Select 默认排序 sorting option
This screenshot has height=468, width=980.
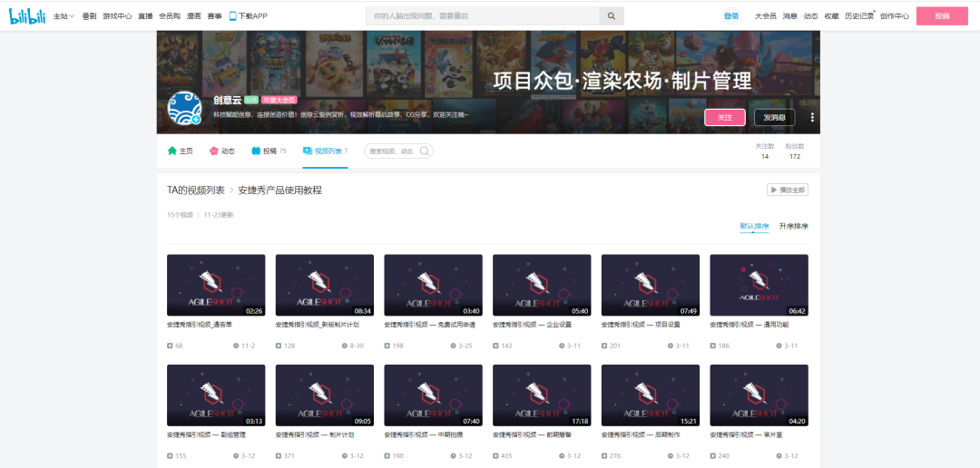(x=754, y=226)
